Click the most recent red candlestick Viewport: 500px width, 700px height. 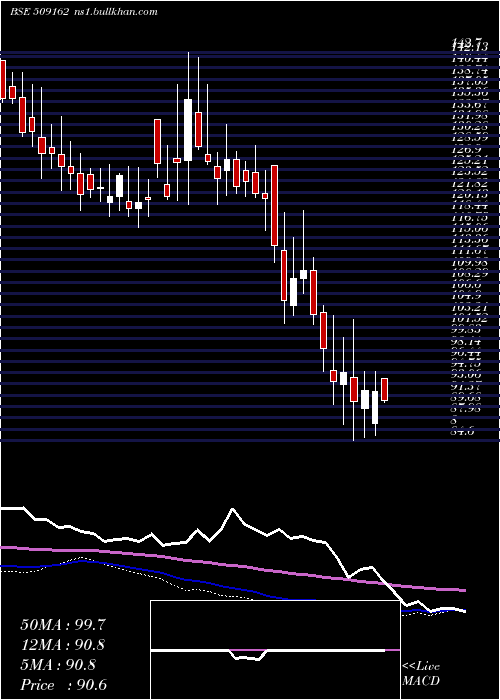[384, 389]
